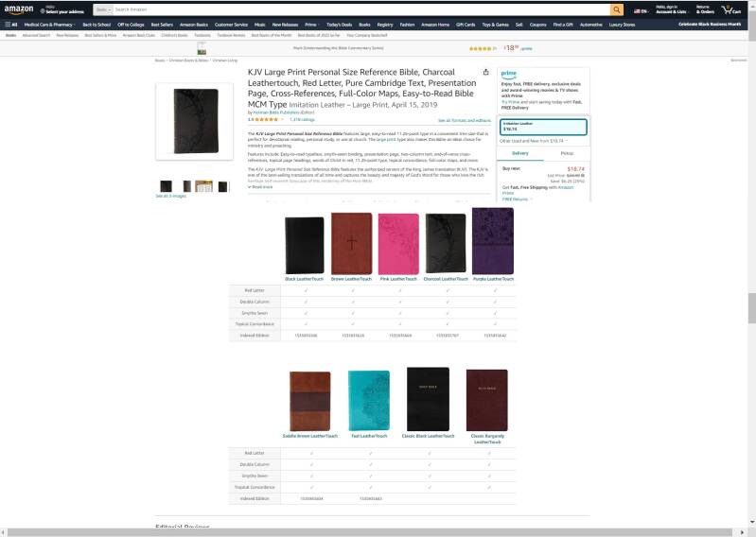This screenshot has height=537, width=756.
Task: Open the main Bible product image
Action: click(195, 121)
